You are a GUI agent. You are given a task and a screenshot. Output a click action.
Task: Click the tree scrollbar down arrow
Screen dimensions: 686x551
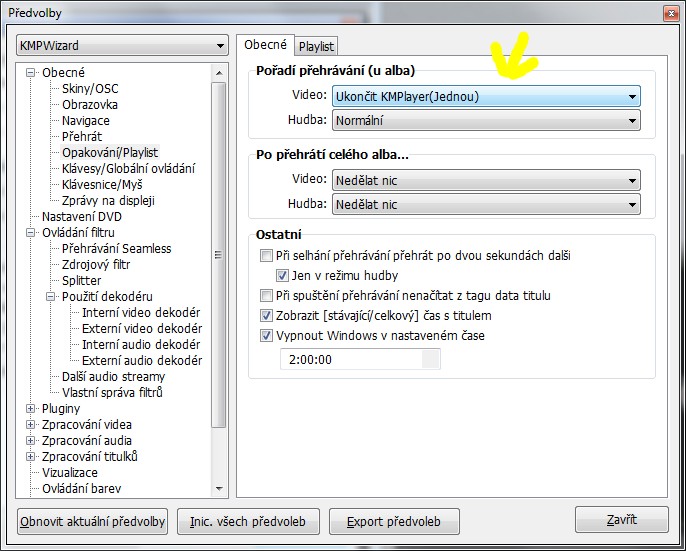point(219,489)
